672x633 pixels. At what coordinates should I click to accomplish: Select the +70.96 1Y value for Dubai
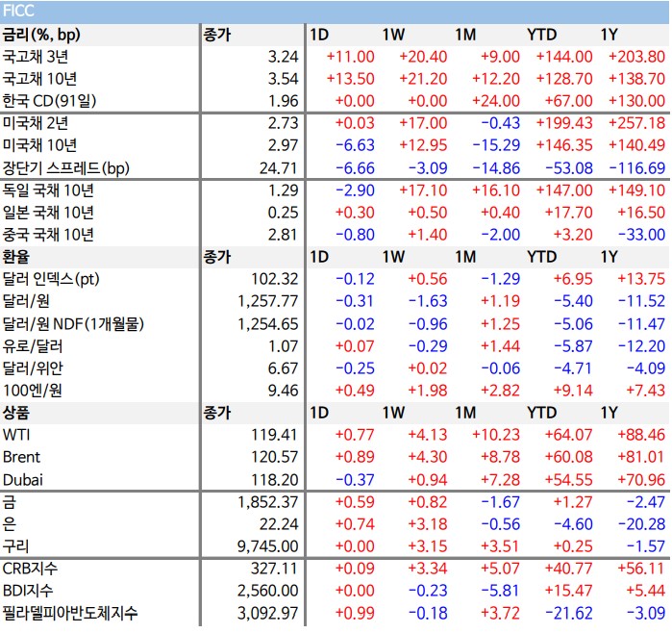click(641, 480)
